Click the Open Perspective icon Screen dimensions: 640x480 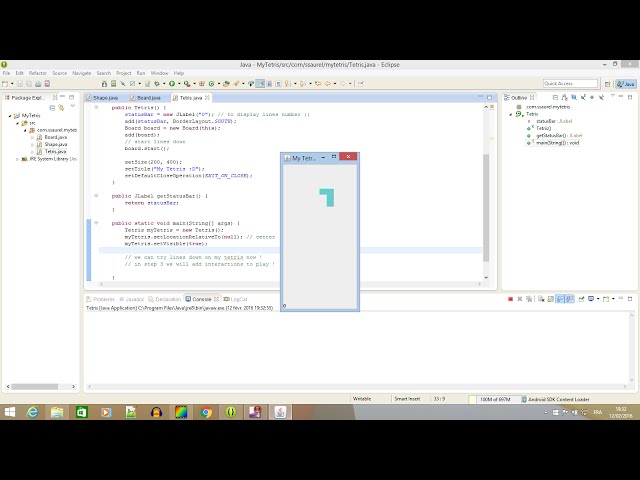608,84
